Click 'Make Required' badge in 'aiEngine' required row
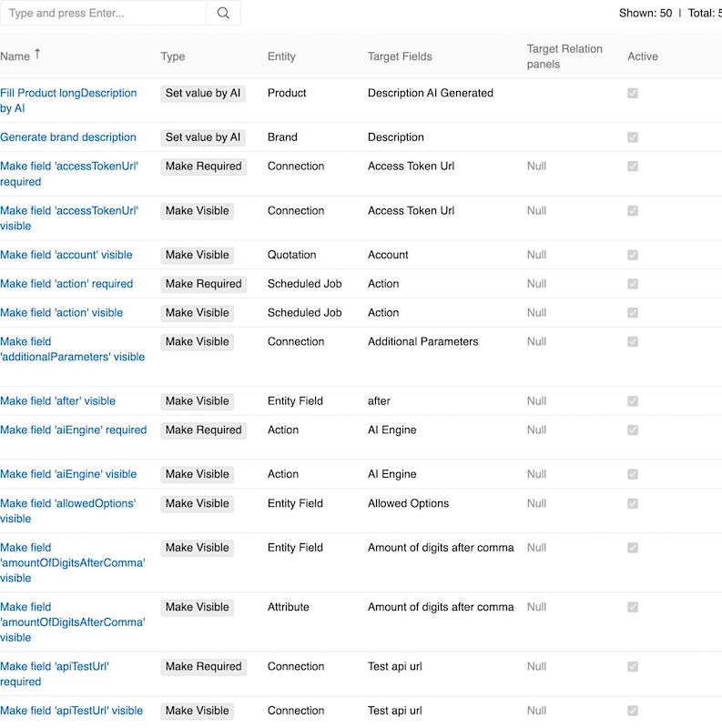Image resolution: width=722 pixels, height=728 pixels. click(x=204, y=430)
